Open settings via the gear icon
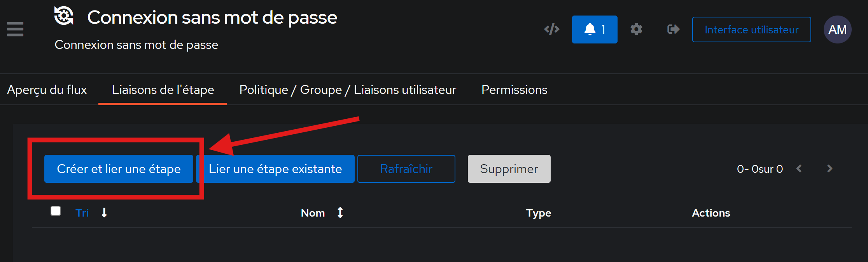The height and width of the screenshot is (262, 868). tap(636, 29)
